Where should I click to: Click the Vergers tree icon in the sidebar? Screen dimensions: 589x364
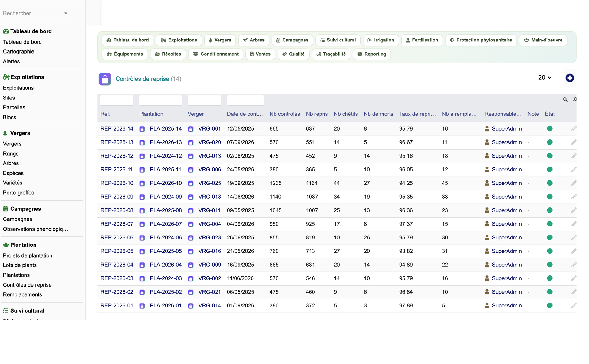[5, 133]
